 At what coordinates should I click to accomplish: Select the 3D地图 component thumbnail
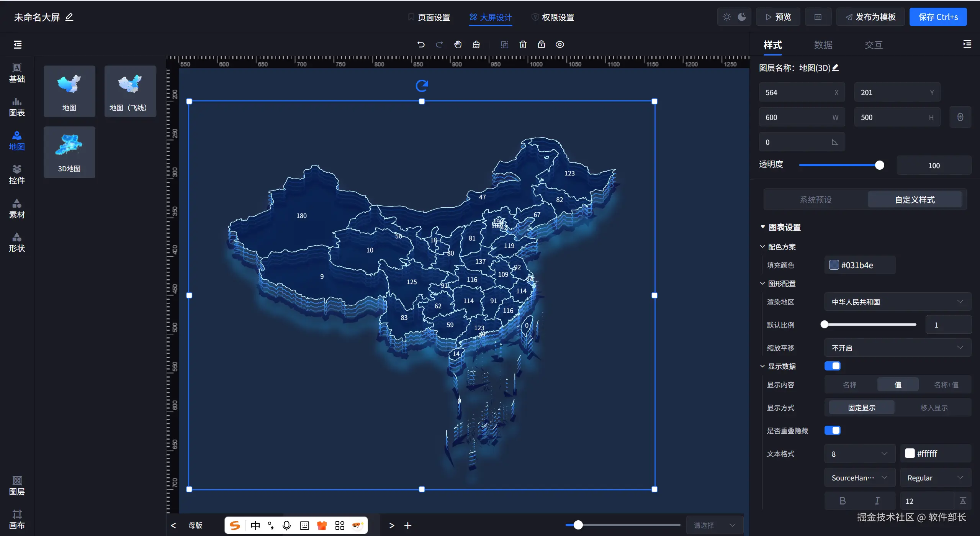[69, 152]
